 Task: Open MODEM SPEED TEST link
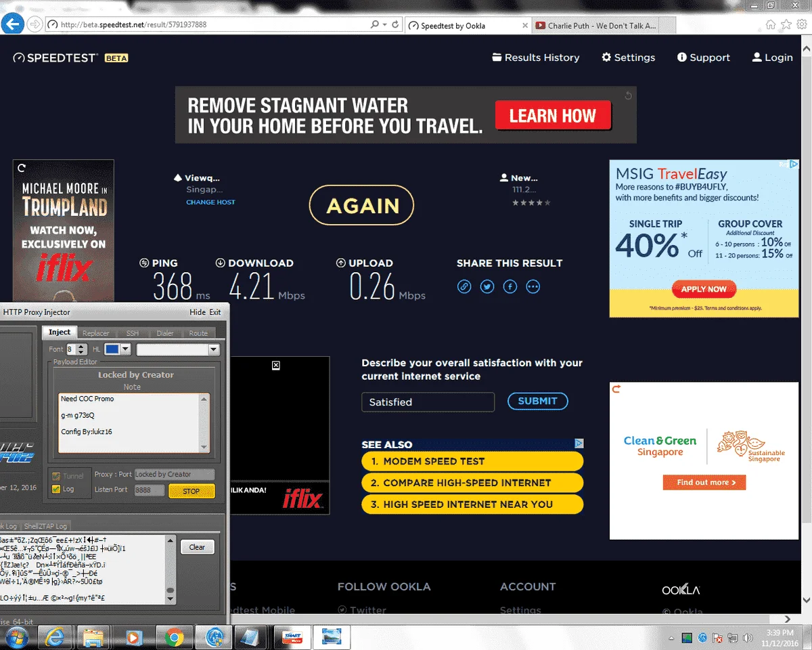[x=472, y=461]
